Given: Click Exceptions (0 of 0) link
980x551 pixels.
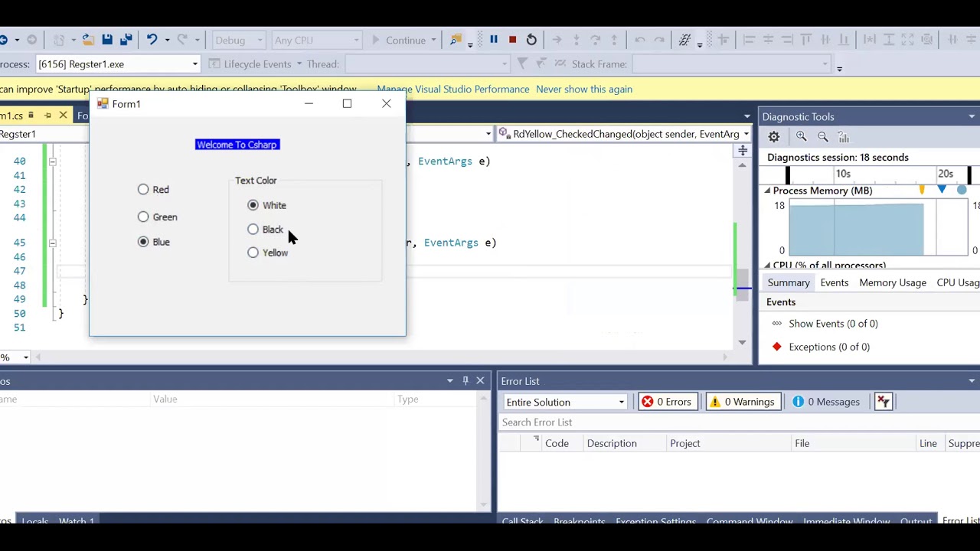Looking at the screenshot, I should coord(829,347).
